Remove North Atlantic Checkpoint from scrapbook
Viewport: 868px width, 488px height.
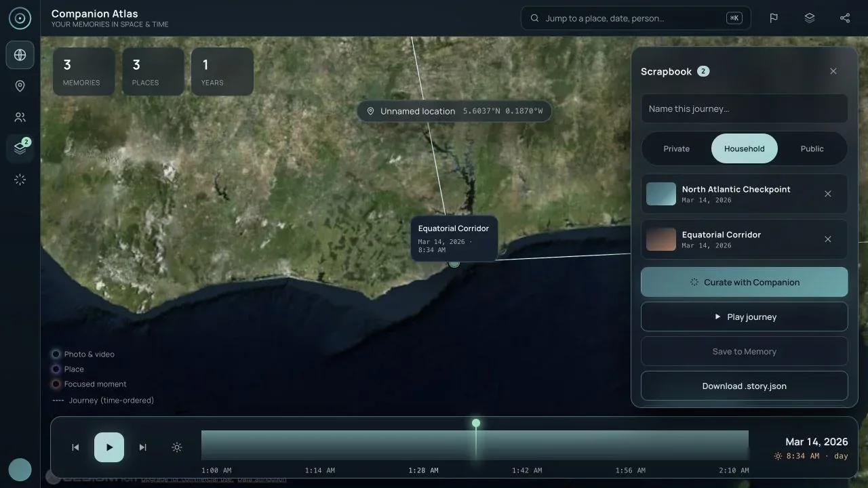click(x=828, y=194)
